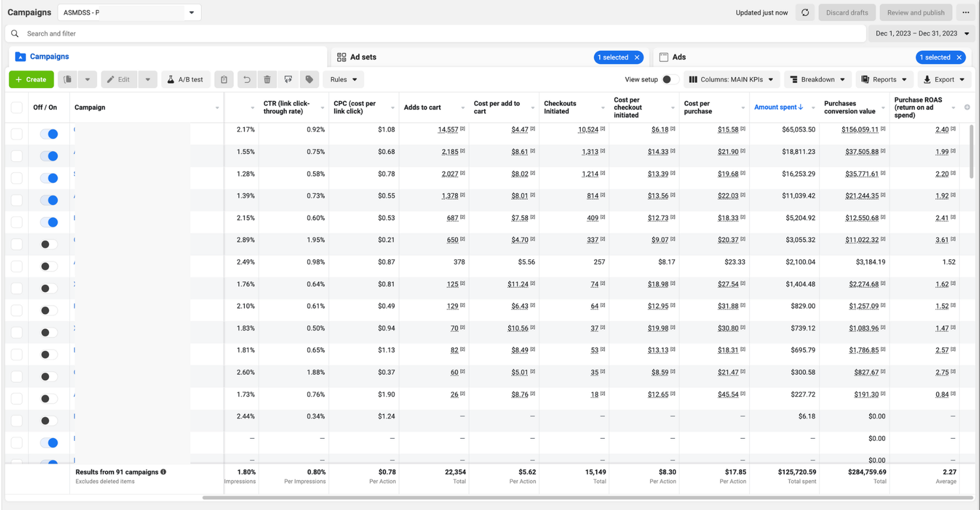The width and height of the screenshot is (980, 510).
Task: Click the Ad sets grid icon
Action: tap(342, 57)
